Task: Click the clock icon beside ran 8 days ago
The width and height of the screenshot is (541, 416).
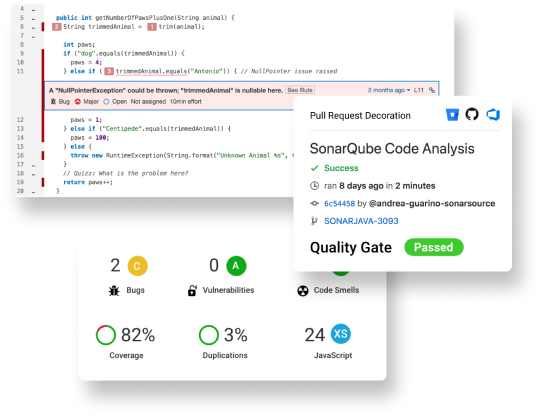Action: 314,186
